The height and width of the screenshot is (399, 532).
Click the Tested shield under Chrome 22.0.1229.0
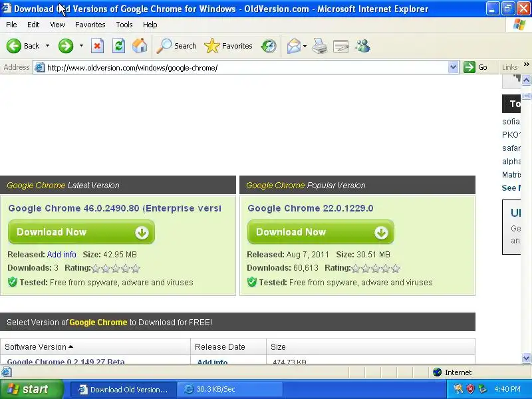point(252,282)
